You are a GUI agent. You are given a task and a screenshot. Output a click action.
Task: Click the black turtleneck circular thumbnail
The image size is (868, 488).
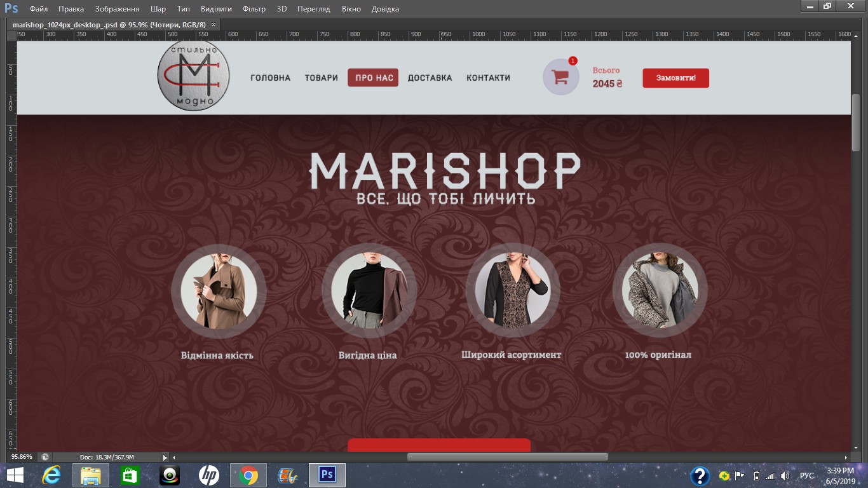click(x=369, y=291)
